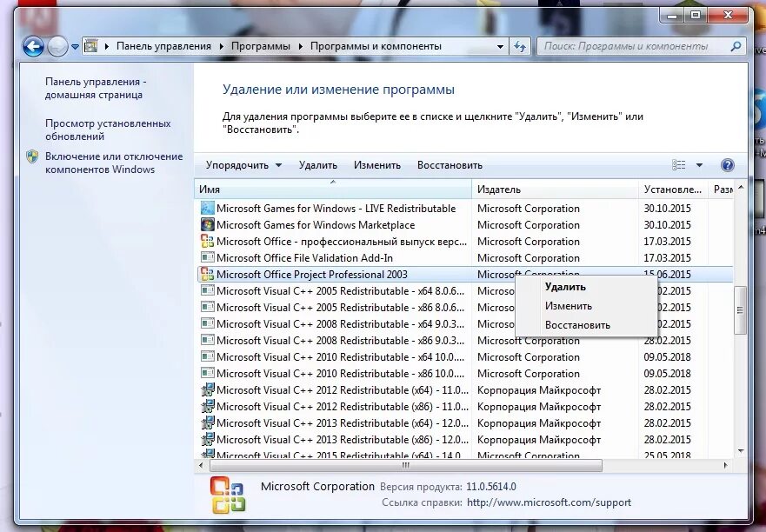Image resolution: width=766 pixels, height=532 pixels.
Task: Sort by 'Имя' column header
Action: point(333,190)
